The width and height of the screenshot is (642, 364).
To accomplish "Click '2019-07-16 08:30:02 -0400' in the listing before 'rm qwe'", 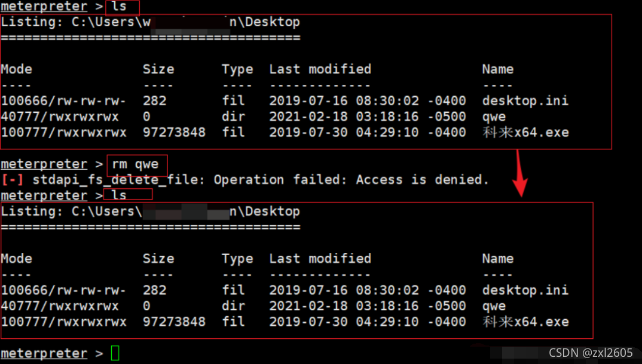I will 367,101.
